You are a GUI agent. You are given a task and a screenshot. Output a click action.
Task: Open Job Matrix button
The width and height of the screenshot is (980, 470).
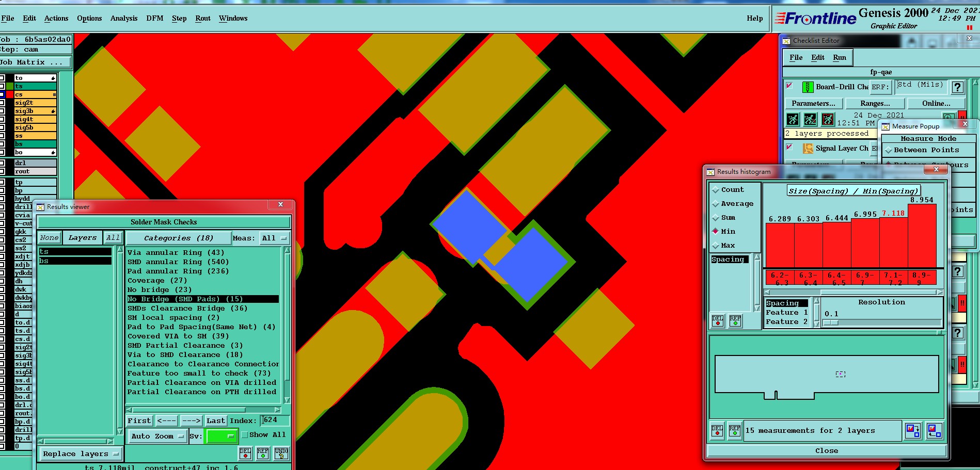35,62
